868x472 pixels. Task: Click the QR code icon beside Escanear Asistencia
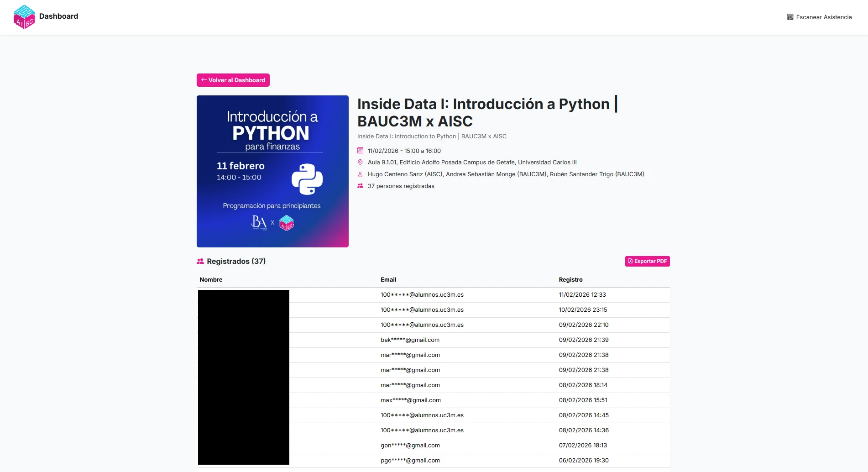click(x=790, y=17)
